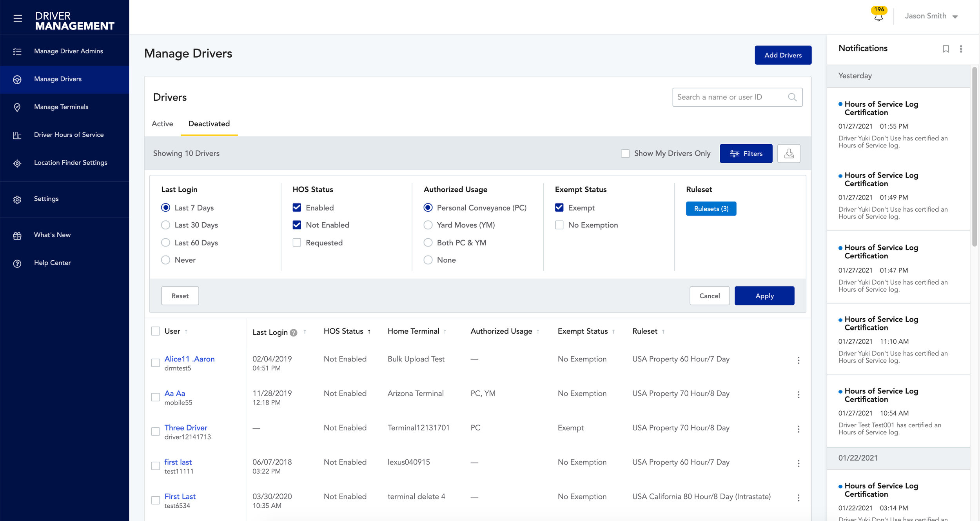Viewport: 980px width, 521px height.
Task: Click the hamburger menu icon
Action: [x=18, y=18]
